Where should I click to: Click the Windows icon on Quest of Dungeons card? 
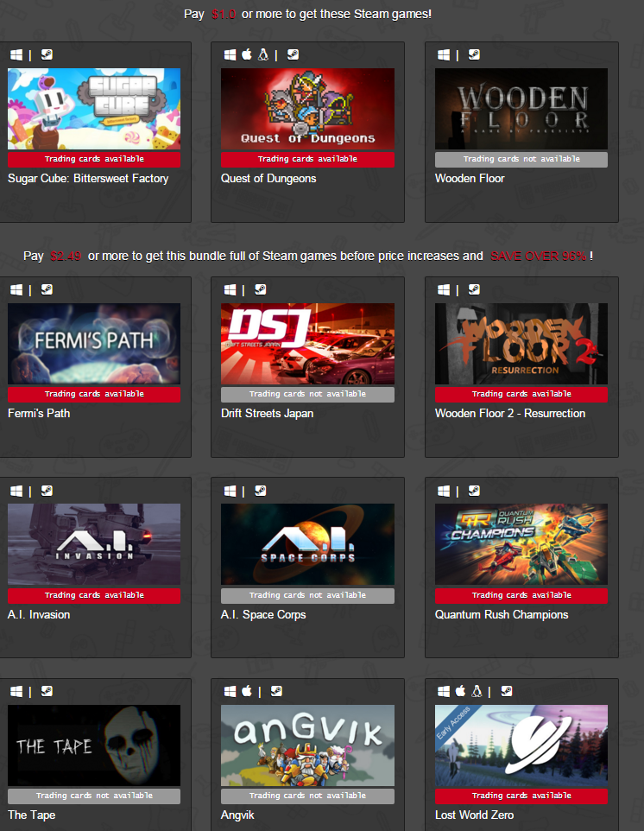(x=230, y=54)
